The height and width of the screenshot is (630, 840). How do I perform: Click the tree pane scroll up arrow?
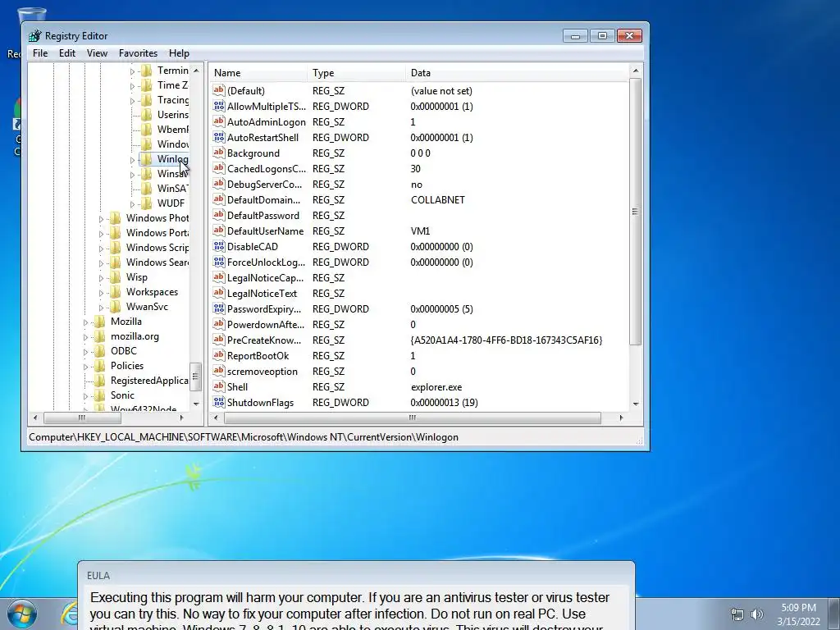(196, 71)
